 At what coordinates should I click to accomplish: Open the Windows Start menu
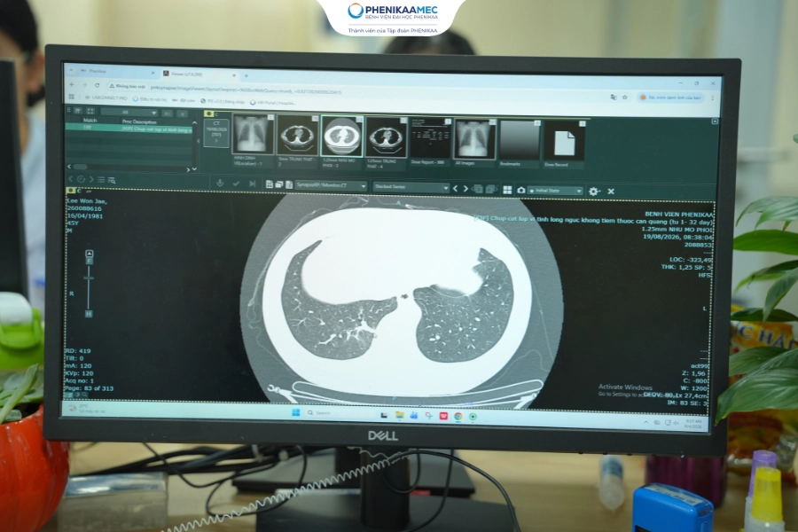pos(295,412)
